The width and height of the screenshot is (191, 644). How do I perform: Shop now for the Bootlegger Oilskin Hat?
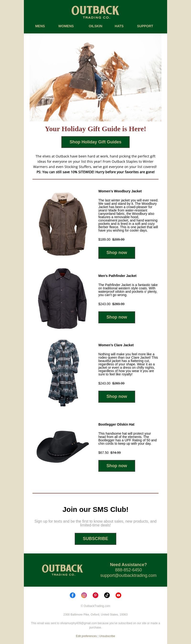pos(117,466)
